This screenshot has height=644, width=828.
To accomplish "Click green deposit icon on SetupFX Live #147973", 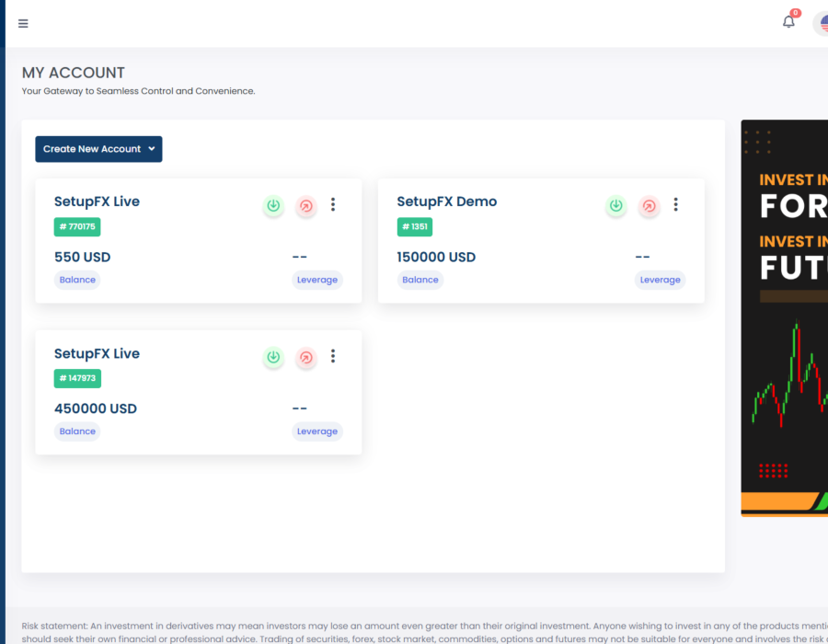I will (273, 357).
